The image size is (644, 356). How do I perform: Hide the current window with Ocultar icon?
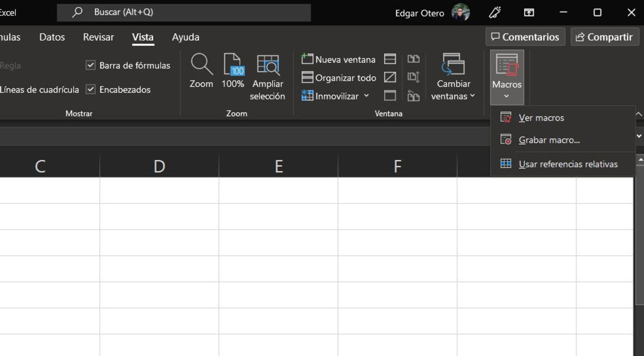[x=390, y=77]
